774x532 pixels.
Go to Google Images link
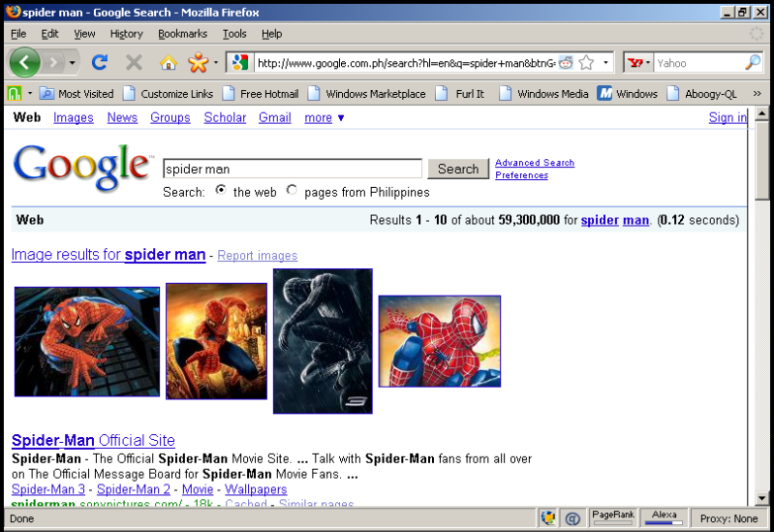coord(74,117)
